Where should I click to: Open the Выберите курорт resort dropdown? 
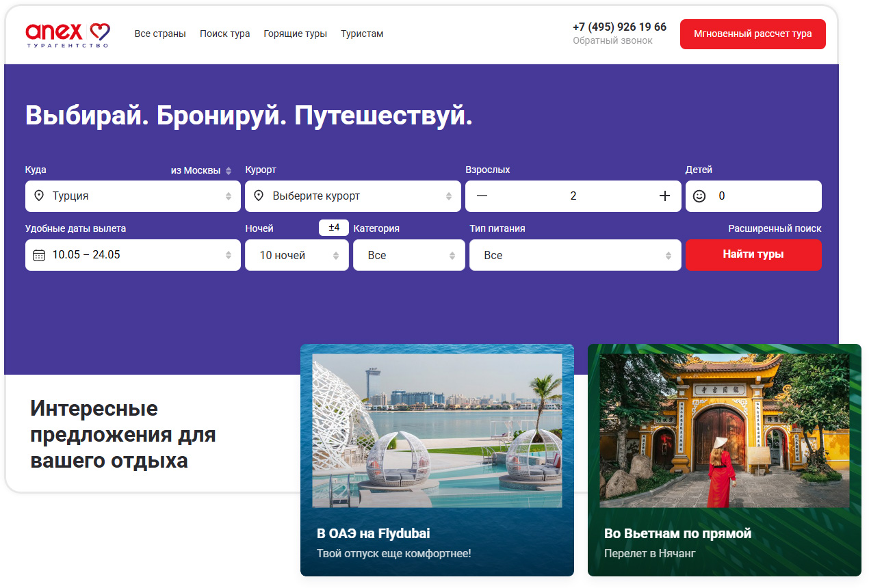[x=353, y=196]
